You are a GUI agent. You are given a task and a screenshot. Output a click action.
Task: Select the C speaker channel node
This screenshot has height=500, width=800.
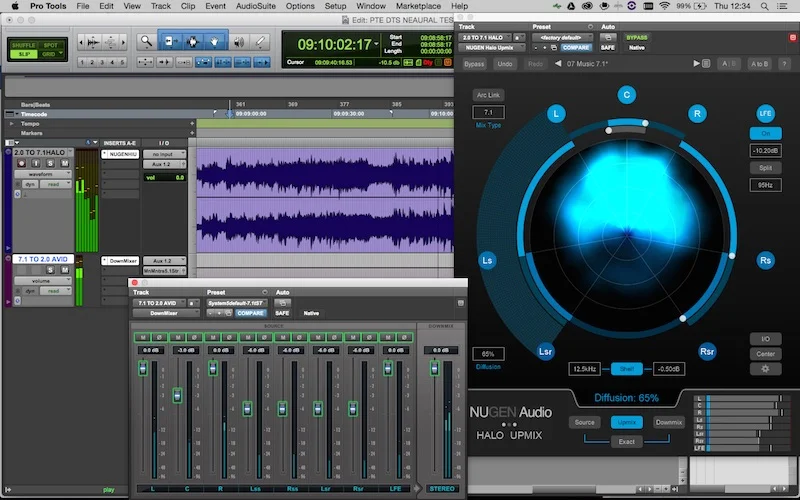(627, 94)
